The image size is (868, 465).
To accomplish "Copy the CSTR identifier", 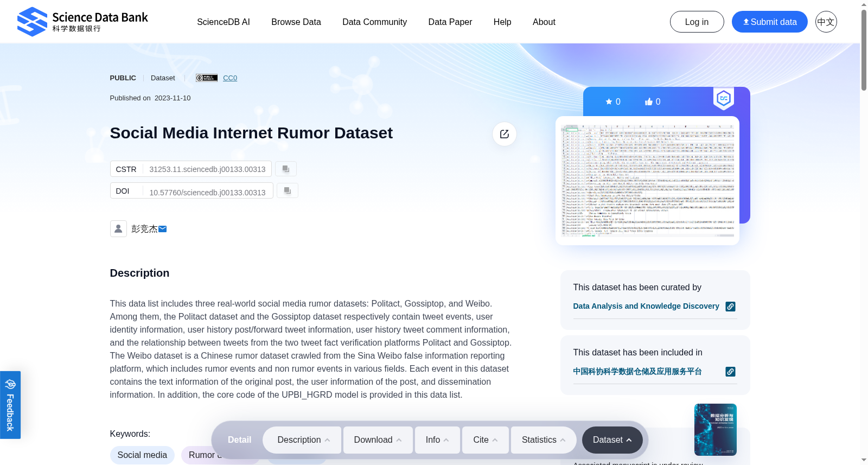I will click(286, 169).
